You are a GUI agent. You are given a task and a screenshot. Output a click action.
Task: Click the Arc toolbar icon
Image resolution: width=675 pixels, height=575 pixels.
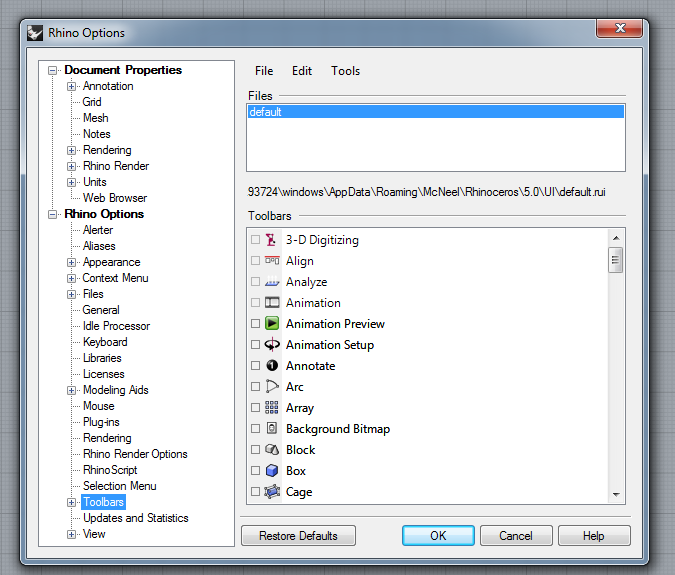[x=272, y=386]
